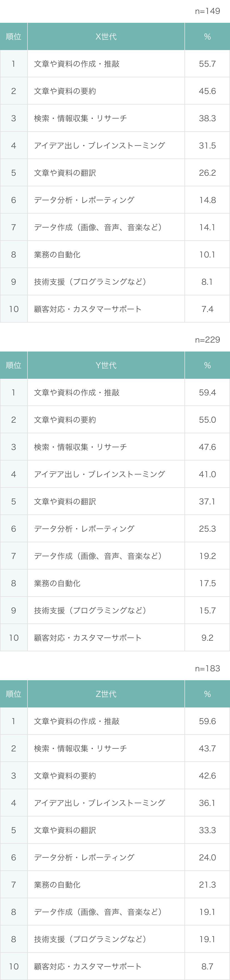Click the n=229 sample size label
Image resolution: width=230 pixels, height=980 pixels.
pyautogui.click(x=207, y=340)
